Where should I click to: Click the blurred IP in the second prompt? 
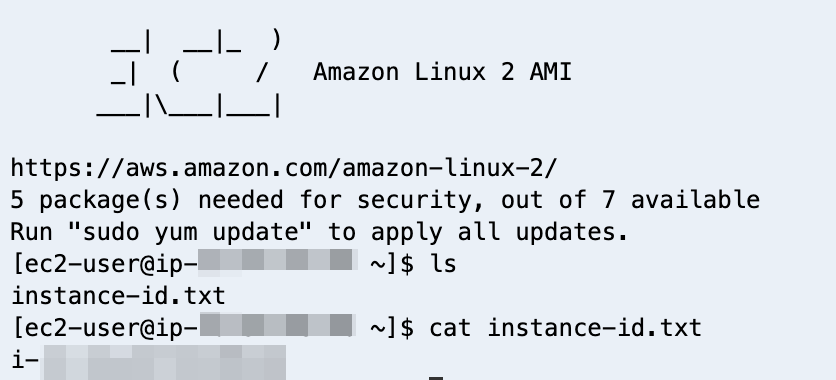tap(277, 325)
